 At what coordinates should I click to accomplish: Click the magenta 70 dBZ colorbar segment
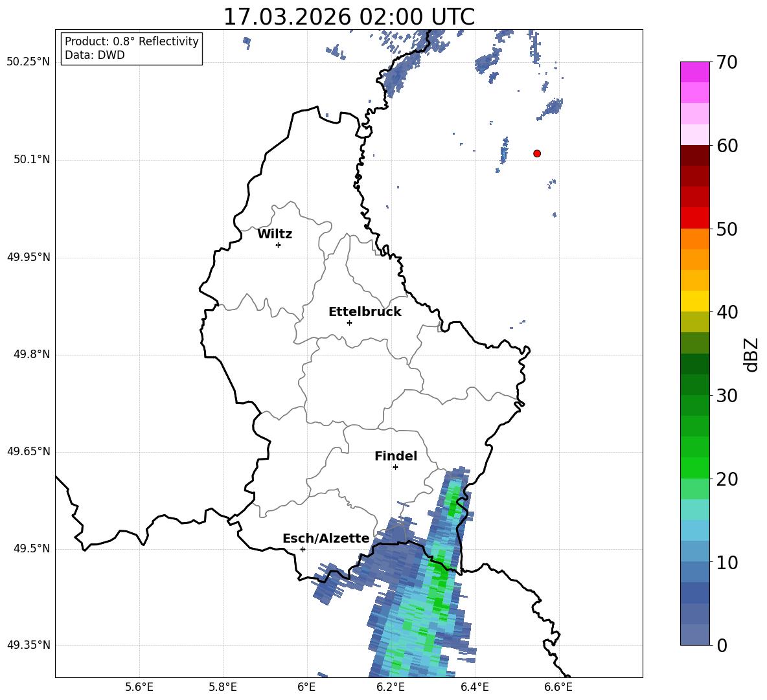695,72
